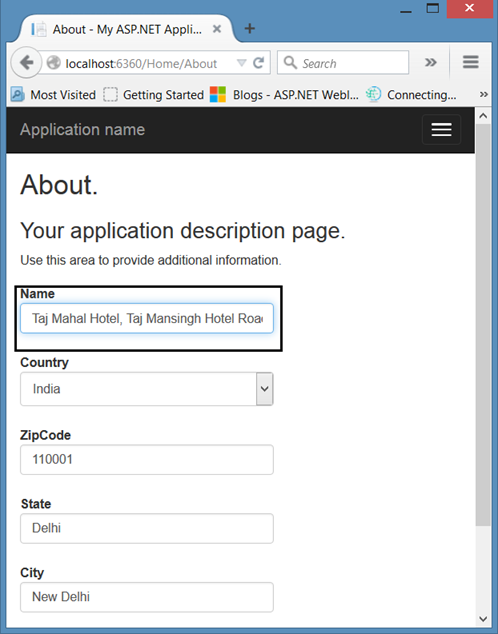Click the vertical scrollbar thumb

tap(483, 325)
